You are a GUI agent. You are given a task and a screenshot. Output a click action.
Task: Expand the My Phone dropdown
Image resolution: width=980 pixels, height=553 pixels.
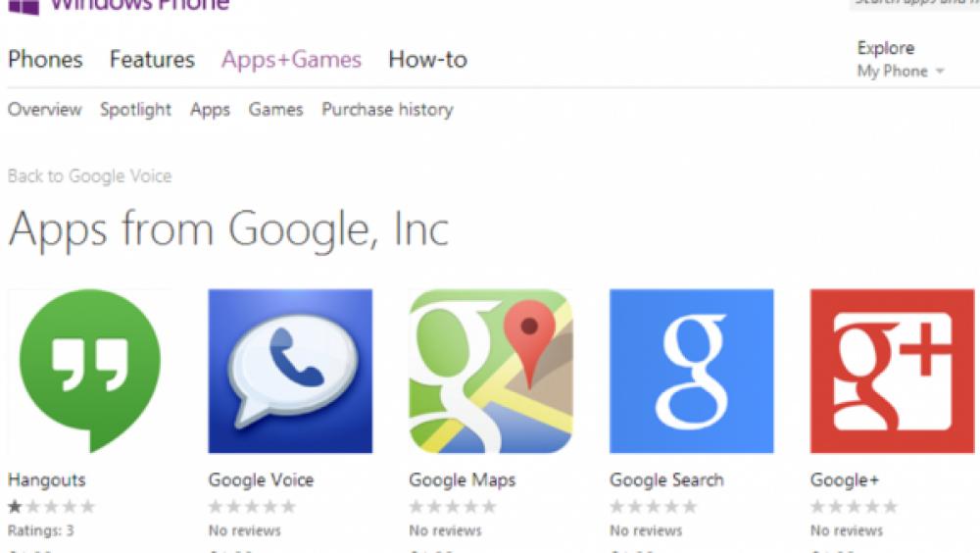940,72
